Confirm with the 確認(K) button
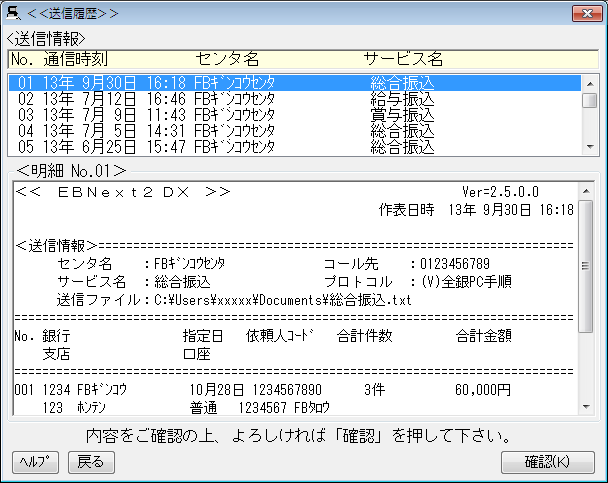This screenshot has width=608, height=483. 548,462
